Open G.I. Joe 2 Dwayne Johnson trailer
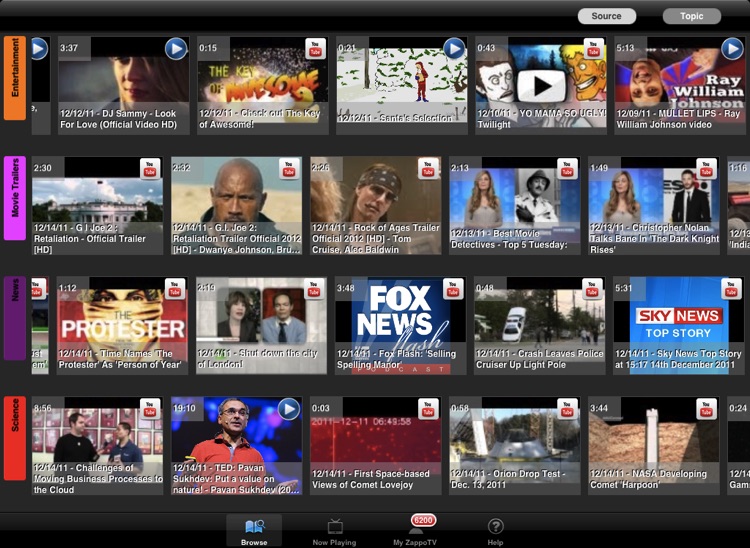This screenshot has width=750, height=548. click(x=236, y=206)
